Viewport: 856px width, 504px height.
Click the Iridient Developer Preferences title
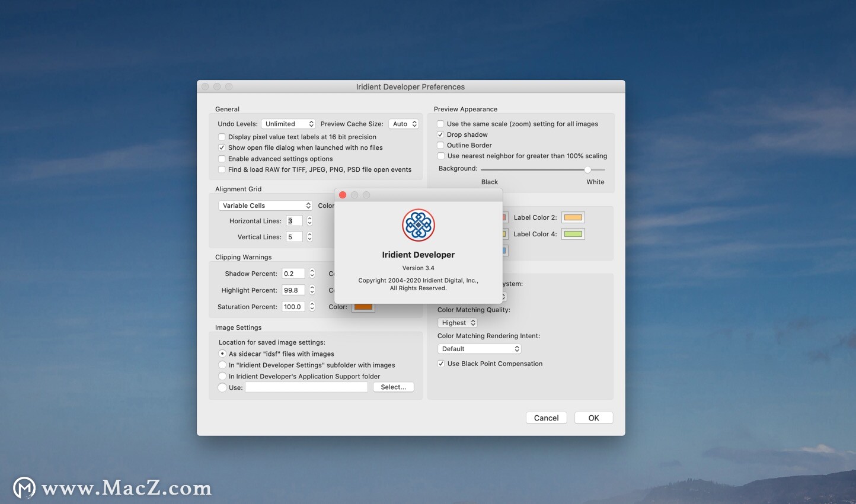410,87
